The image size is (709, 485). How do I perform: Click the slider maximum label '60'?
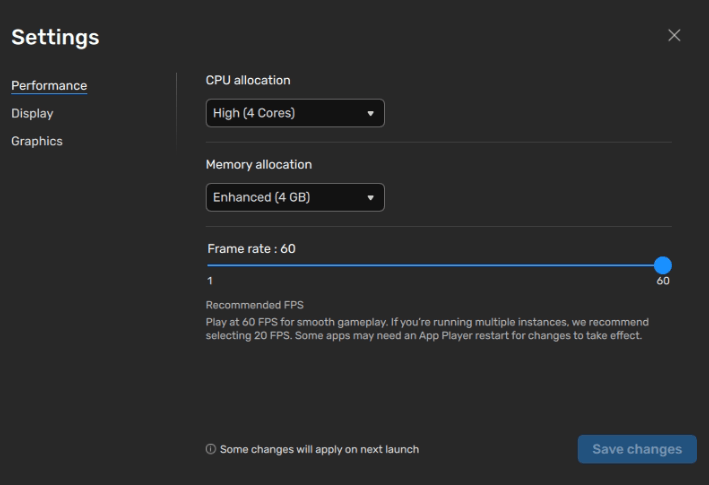click(663, 281)
